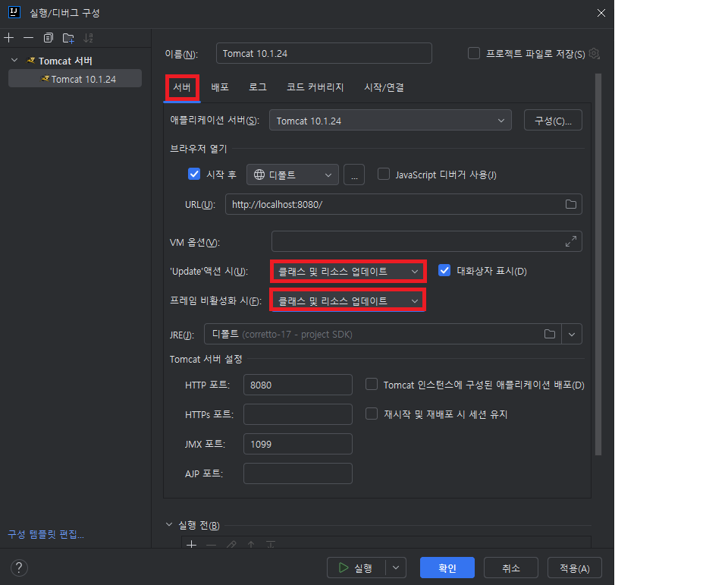
Task: Switch to the 시작/연결 tab
Action: [384, 87]
